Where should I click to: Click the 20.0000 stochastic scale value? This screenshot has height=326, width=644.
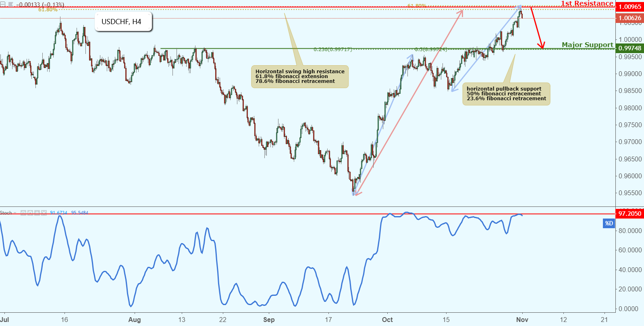[630, 289]
